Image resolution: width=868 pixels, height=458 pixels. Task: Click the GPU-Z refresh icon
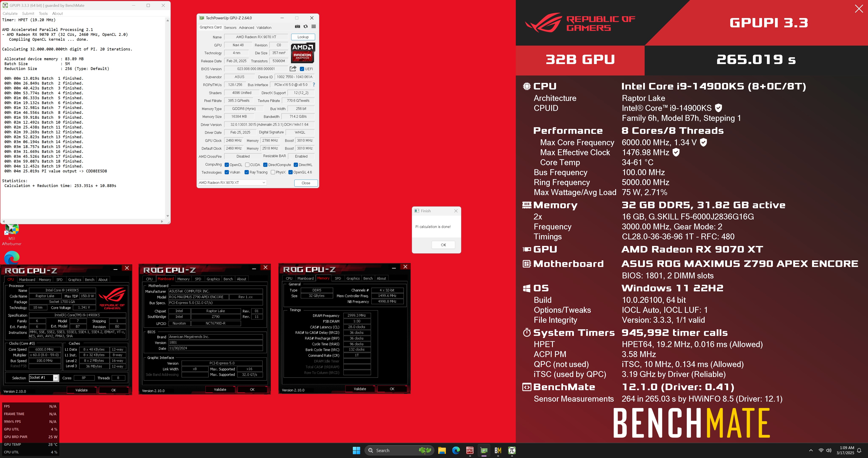(306, 27)
